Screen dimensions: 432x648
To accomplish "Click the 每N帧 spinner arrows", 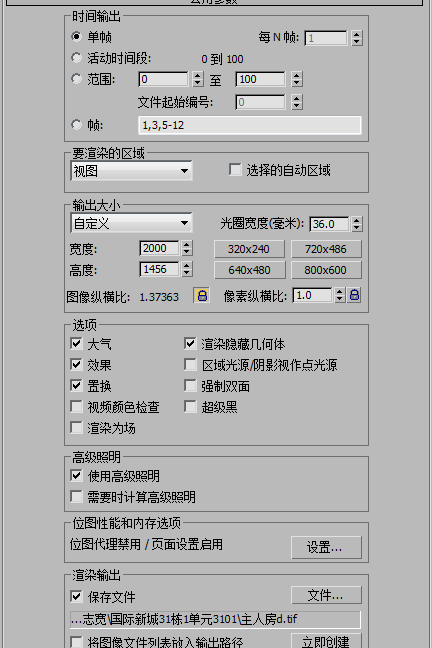I will (x=357, y=38).
